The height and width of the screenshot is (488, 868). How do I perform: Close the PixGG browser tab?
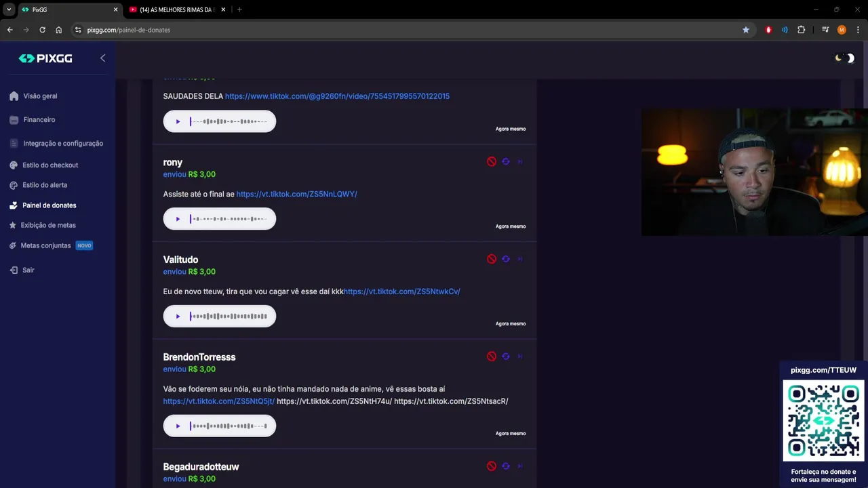point(115,9)
